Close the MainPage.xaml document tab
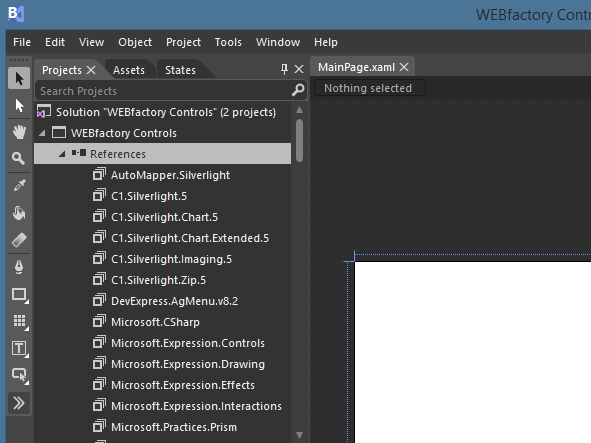The height and width of the screenshot is (443, 591). [x=404, y=67]
